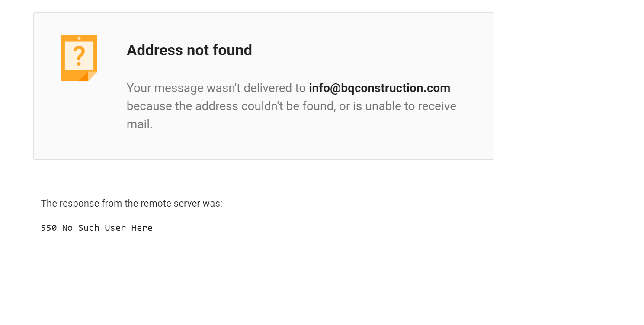This screenshot has height=325, width=644.
Task: Click the info@bqconstruction.com email address
Action: 379,88
